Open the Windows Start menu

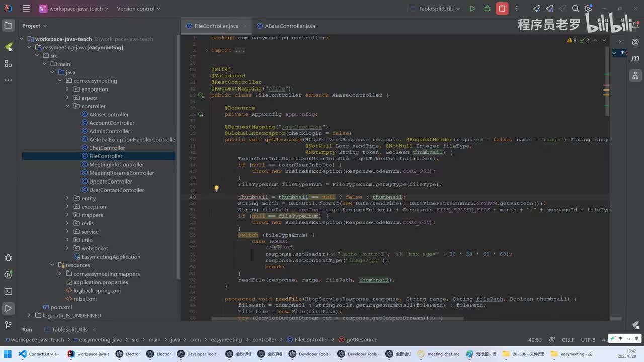(8, 354)
